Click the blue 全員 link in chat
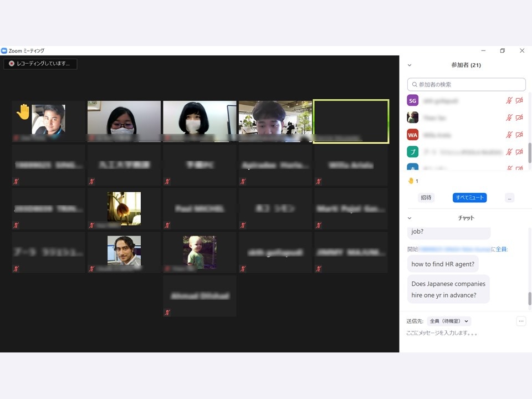 tap(501, 249)
